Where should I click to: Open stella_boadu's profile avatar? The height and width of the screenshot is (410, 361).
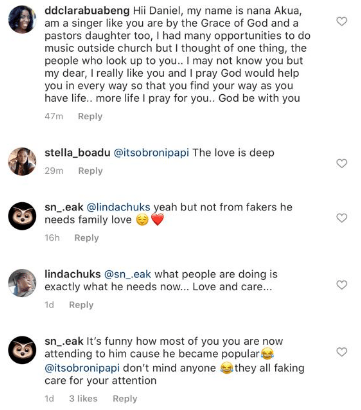coord(22,161)
